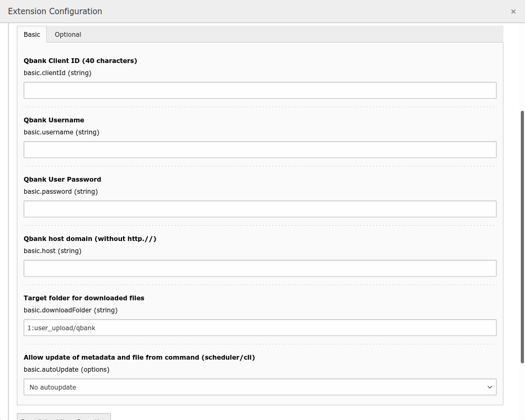Edit the Target folder for downloaded files field

260,328
